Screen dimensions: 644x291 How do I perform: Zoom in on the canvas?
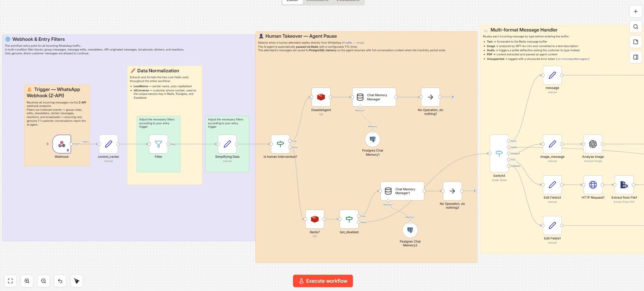[27, 281]
